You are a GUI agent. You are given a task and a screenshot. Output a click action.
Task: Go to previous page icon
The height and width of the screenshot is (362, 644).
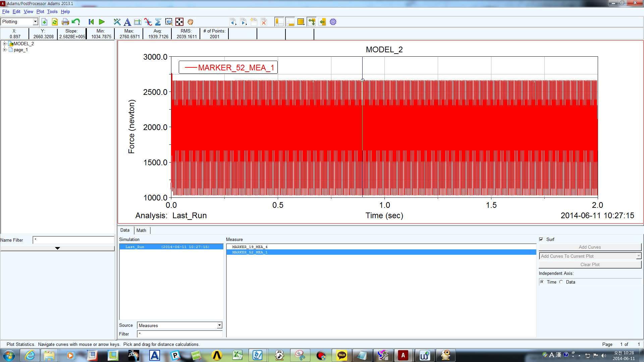[x=233, y=22]
